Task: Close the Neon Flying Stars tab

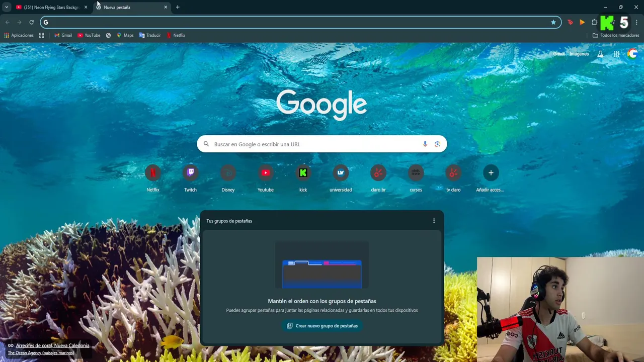Action: [86, 7]
